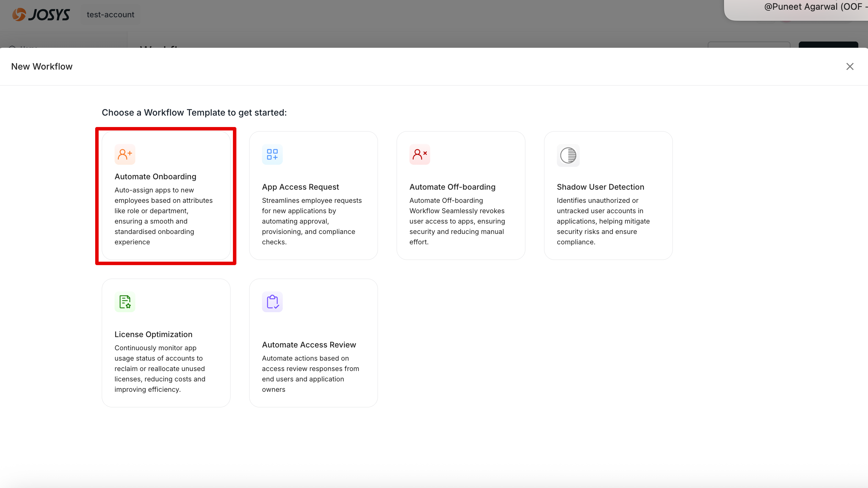Screen dimensions: 868x488
Task: Pick the Shadow User Detection title
Action: click(600, 187)
